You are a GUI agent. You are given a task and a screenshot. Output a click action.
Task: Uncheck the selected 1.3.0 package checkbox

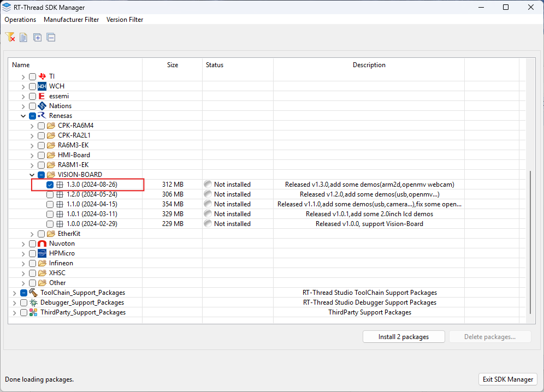click(x=50, y=184)
